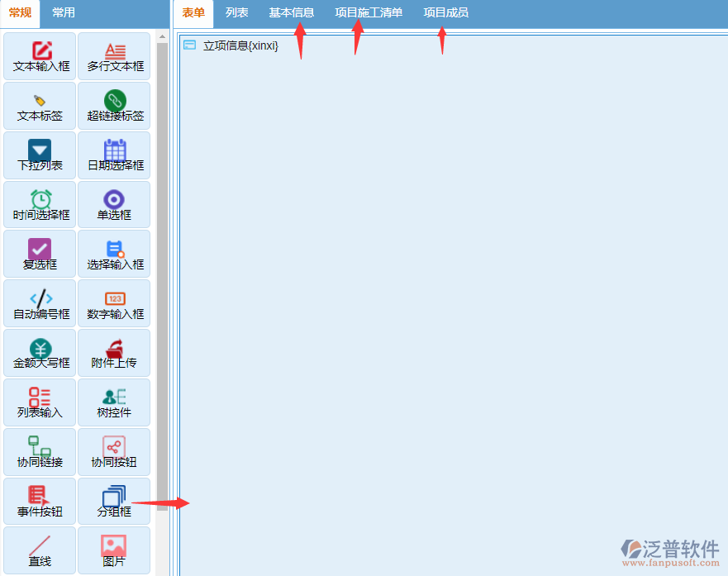
Task: Choose the 数字输入框 number input control
Action: coord(114,303)
